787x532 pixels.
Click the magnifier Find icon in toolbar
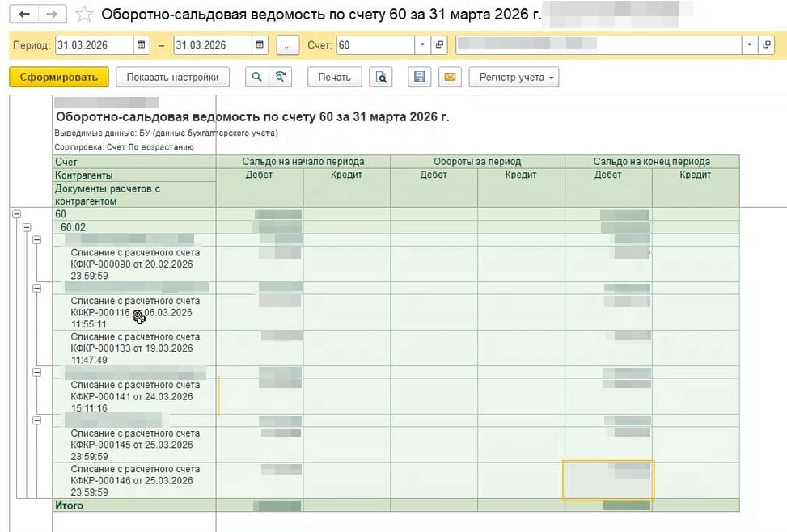[x=256, y=78]
